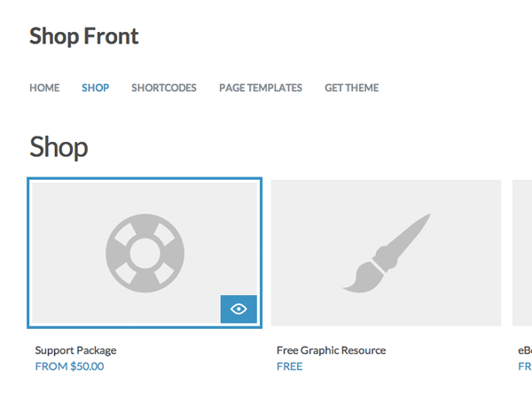
Task: Select the blue-outlined Support Package image card
Action: [x=145, y=253]
